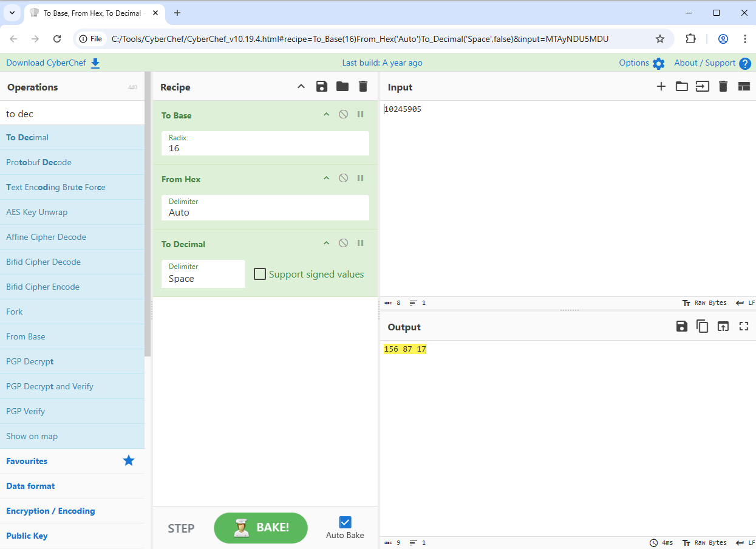This screenshot has width=756, height=549.
Task: Click the input LF line-ending selector
Action: coord(745,302)
